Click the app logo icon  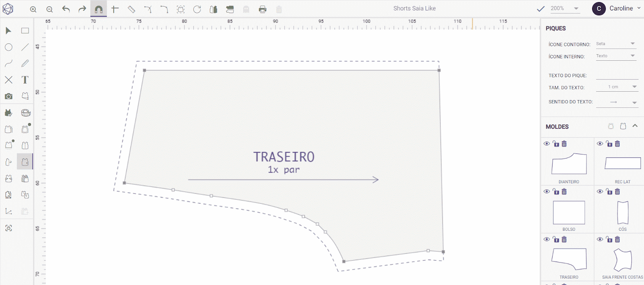pos(8,9)
